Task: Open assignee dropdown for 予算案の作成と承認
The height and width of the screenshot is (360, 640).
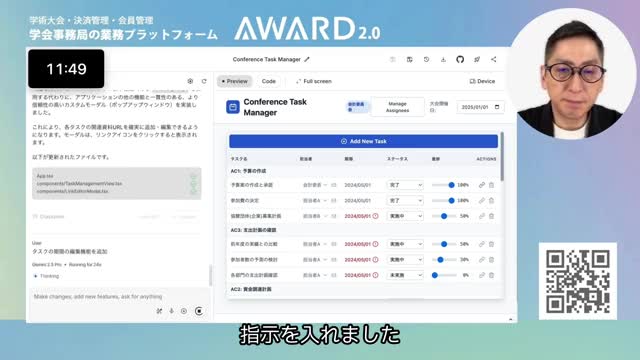Action: coord(315,185)
